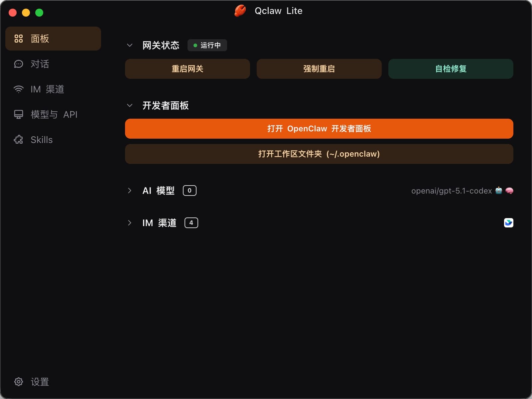Open the ~/.openclaw workspace folder
The height and width of the screenshot is (399, 532).
click(x=319, y=154)
